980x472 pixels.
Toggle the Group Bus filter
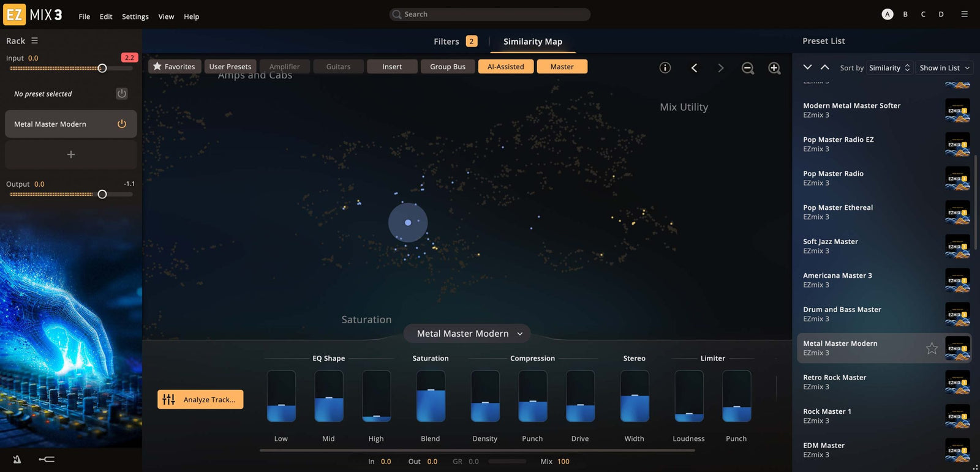tap(448, 66)
